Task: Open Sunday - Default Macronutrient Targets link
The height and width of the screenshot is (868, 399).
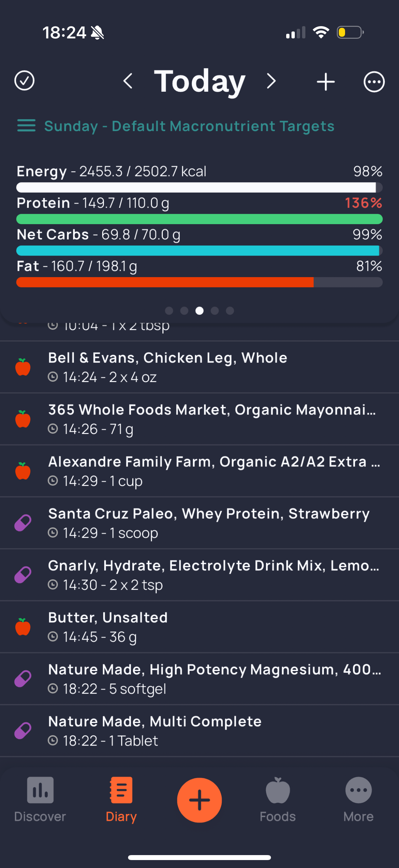Action: pos(189,126)
